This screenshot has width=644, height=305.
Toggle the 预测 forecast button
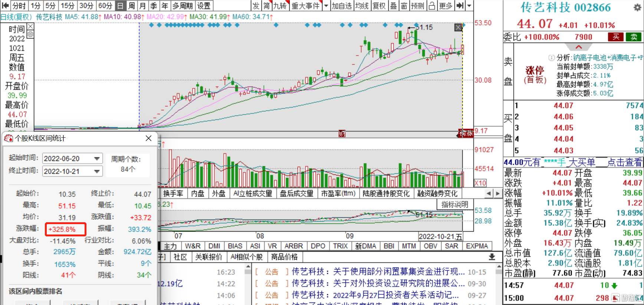417,6
